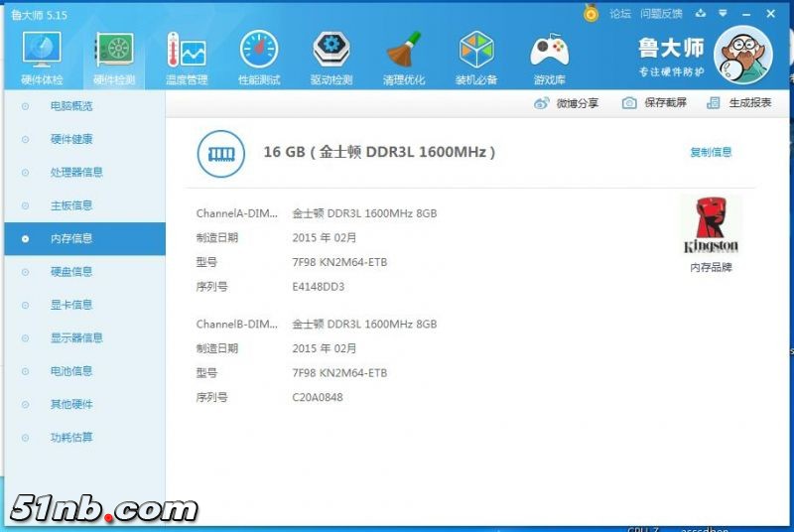Click 保存截屏 to save a screenshot
The width and height of the screenshot is (794, 532).
click(x=654, y=103)
